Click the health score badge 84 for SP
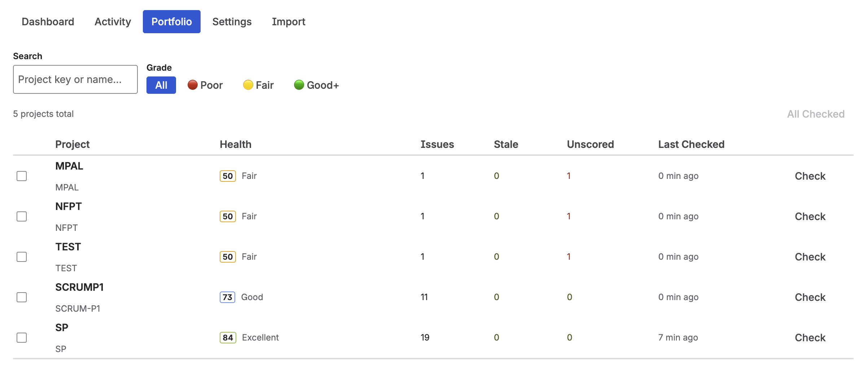The image size is (868, 373). (x=227, y=337)
